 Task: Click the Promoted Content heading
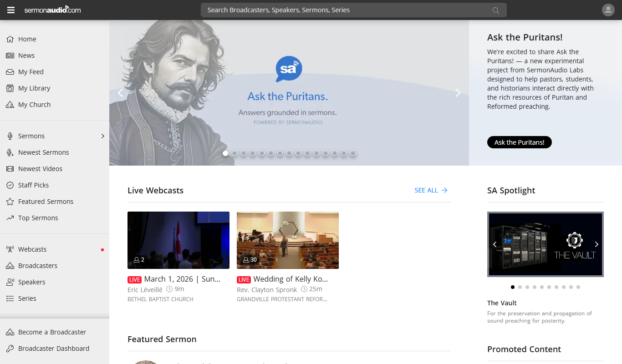coord(524,349)
